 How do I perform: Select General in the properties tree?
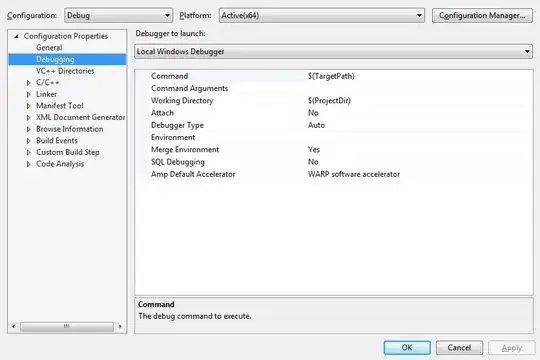point(49,48)
